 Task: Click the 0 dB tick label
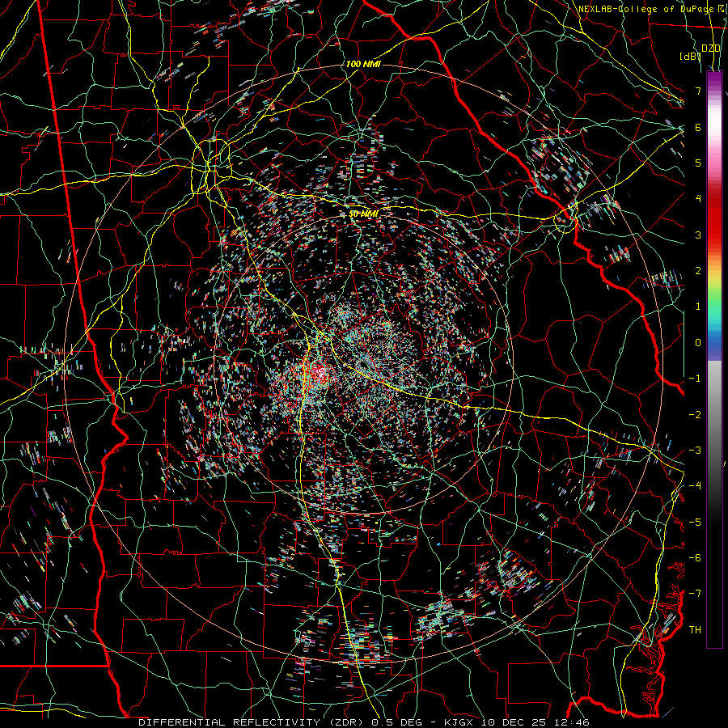coord(698,343)
